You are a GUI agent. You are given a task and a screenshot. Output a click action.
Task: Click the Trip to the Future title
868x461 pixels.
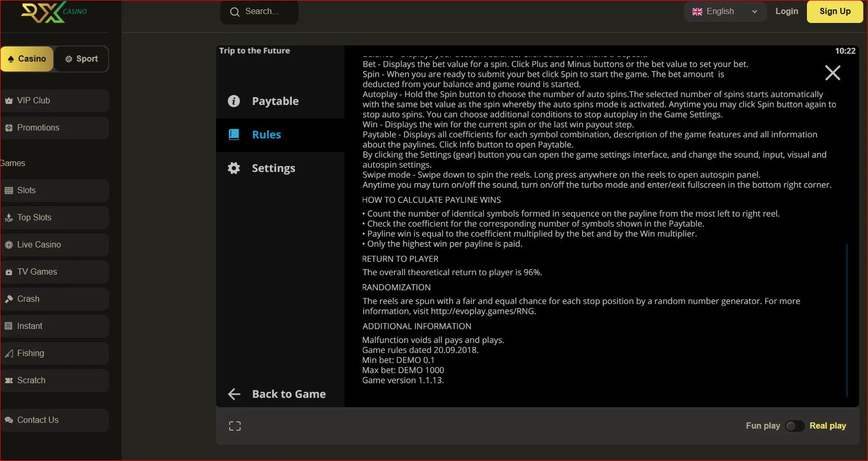click(x=255, y=51)
